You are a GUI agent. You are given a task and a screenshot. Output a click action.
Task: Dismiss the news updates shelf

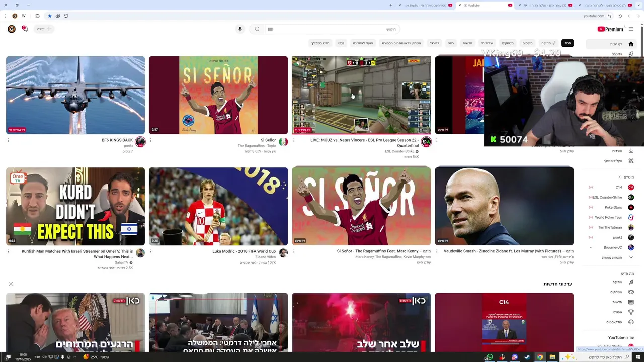pyautogui.click(x=11, y=284)
